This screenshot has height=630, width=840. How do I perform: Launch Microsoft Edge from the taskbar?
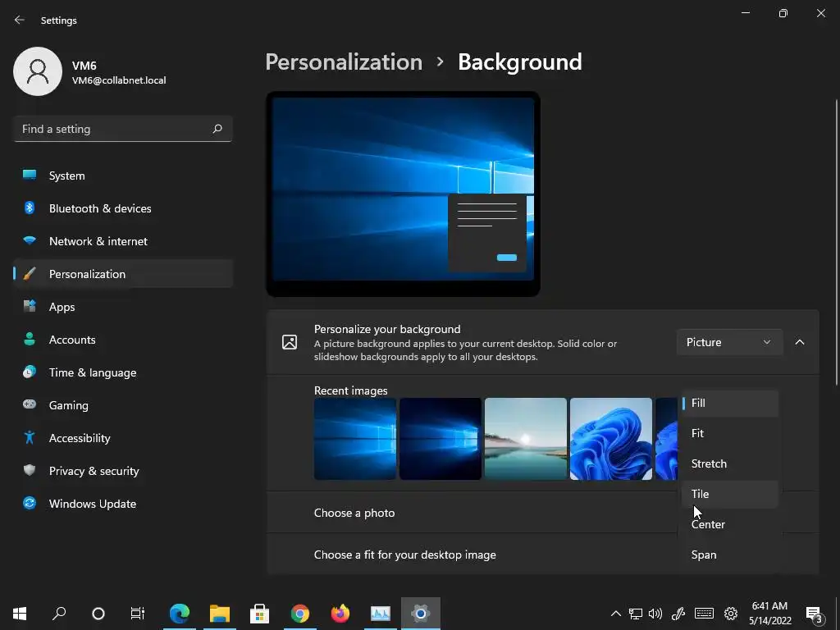(180, 614)
